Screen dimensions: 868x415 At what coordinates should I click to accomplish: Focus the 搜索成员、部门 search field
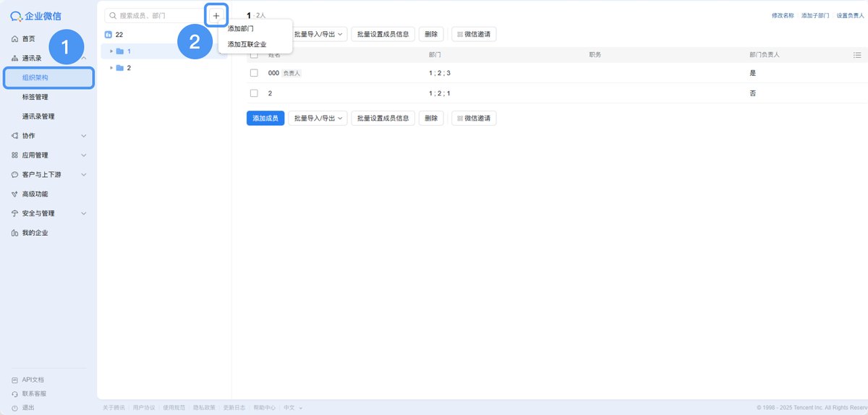pos(155,15)
